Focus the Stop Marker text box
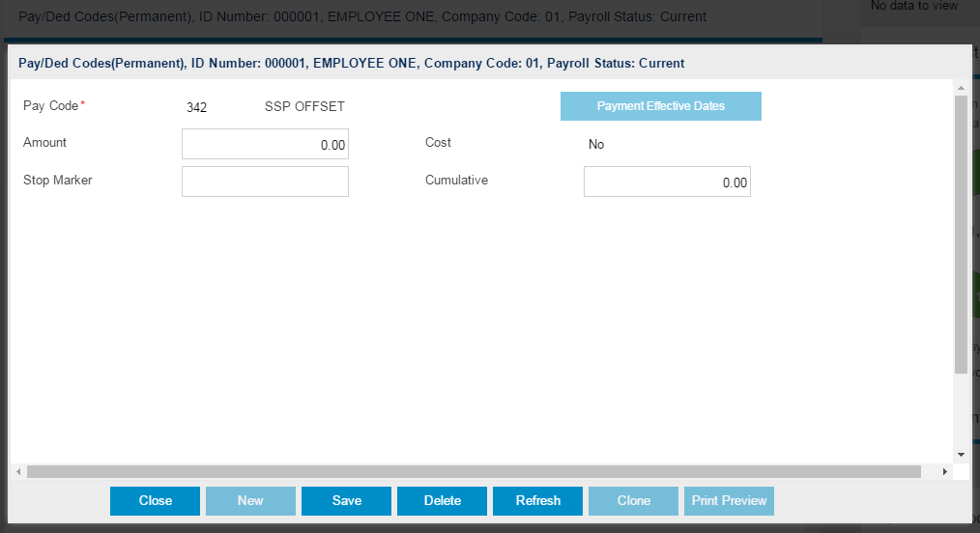The width and height of the screenshot is (980, 533). 265,182
